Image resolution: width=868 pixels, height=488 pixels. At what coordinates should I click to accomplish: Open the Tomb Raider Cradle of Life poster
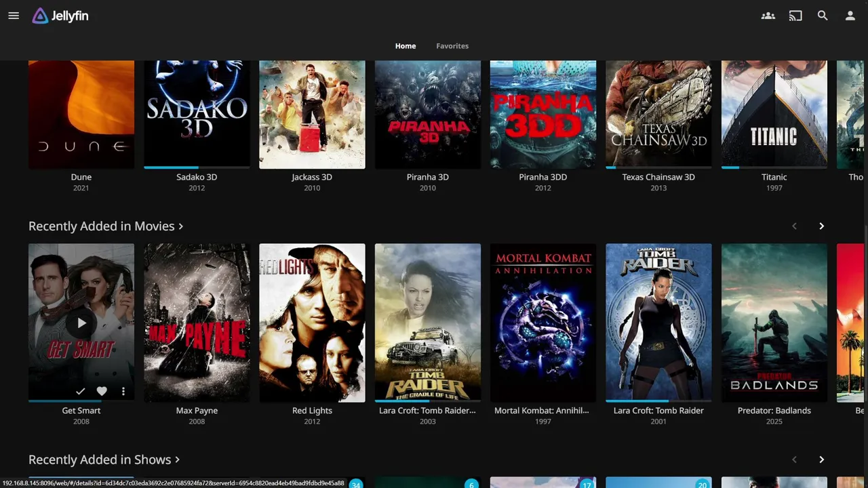(x=428, y=323)
